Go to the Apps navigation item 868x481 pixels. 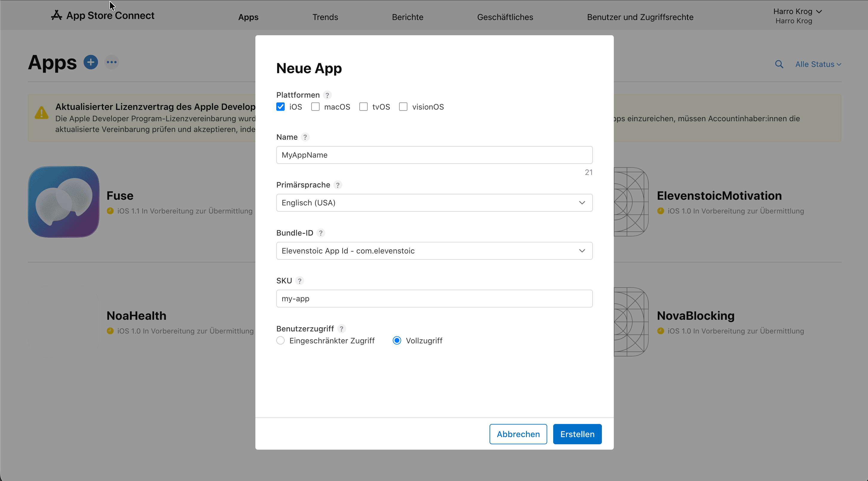pyautogui.click(x=248, y=17)
